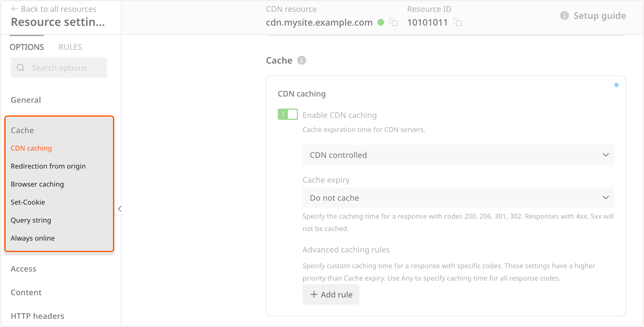
Task: Open Always online settings
Action: click(32, 238)
